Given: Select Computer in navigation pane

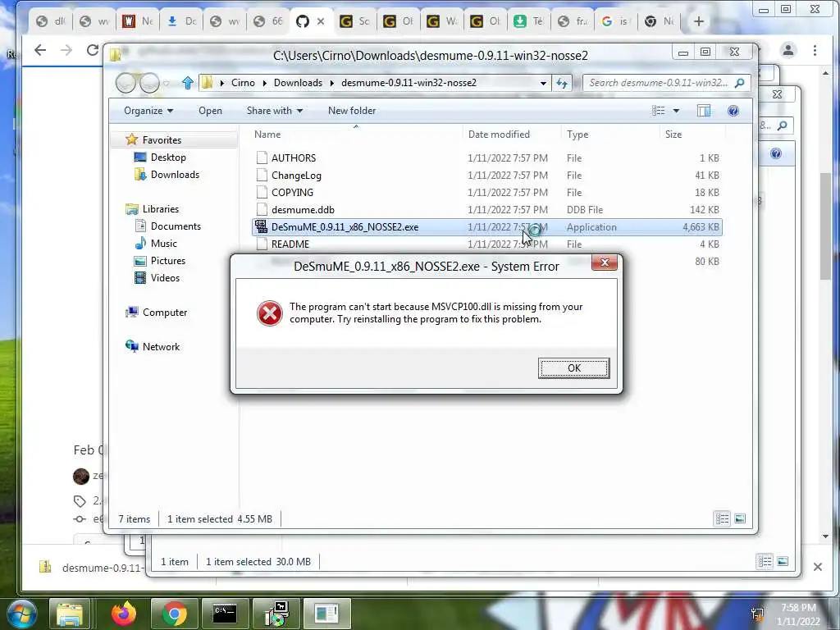Looking at the screenshot, I should (164, 313).
